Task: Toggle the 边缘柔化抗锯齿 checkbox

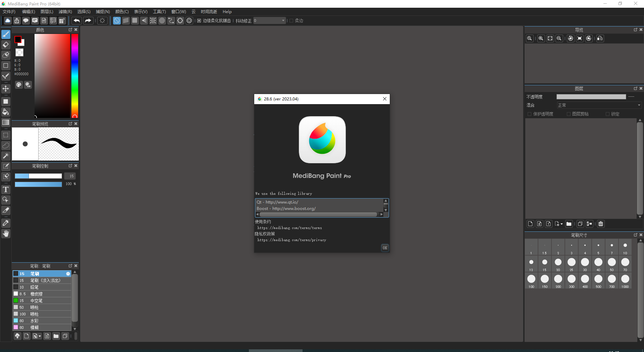Action: 199,21
